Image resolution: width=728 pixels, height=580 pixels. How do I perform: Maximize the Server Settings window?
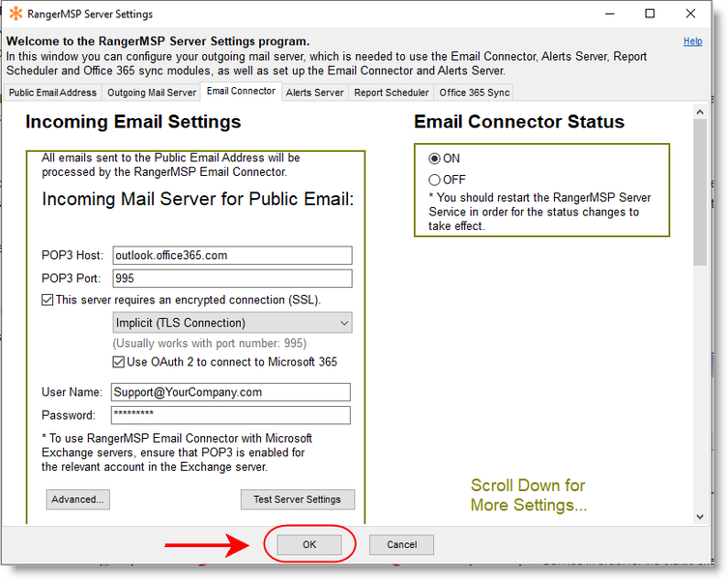coord(650,14)
